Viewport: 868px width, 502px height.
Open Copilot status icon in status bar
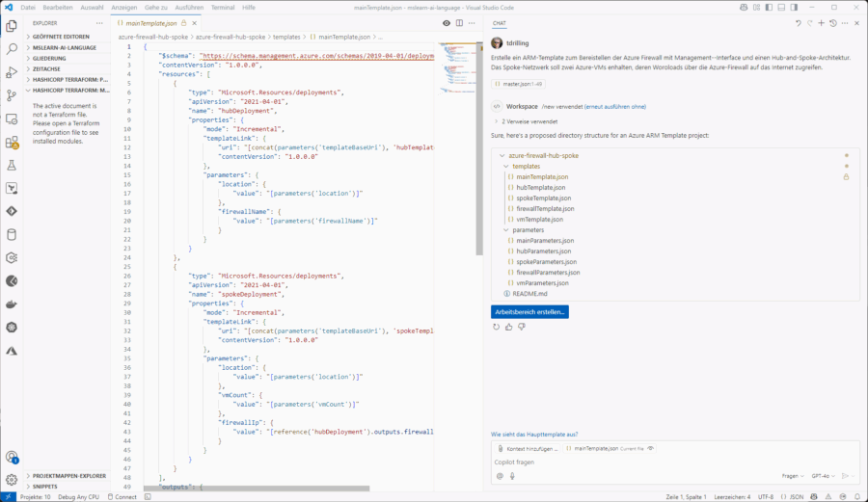coord(814,497)
